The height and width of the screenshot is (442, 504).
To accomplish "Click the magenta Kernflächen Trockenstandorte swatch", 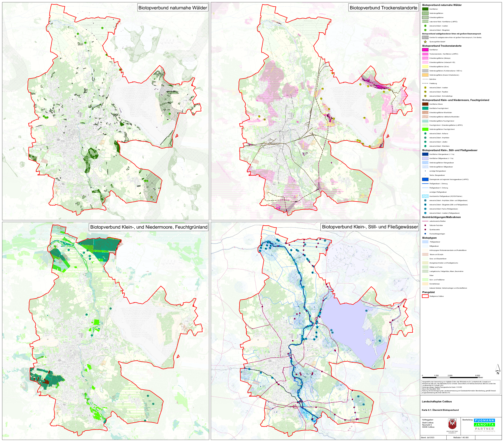I will (x=425, y=50).
